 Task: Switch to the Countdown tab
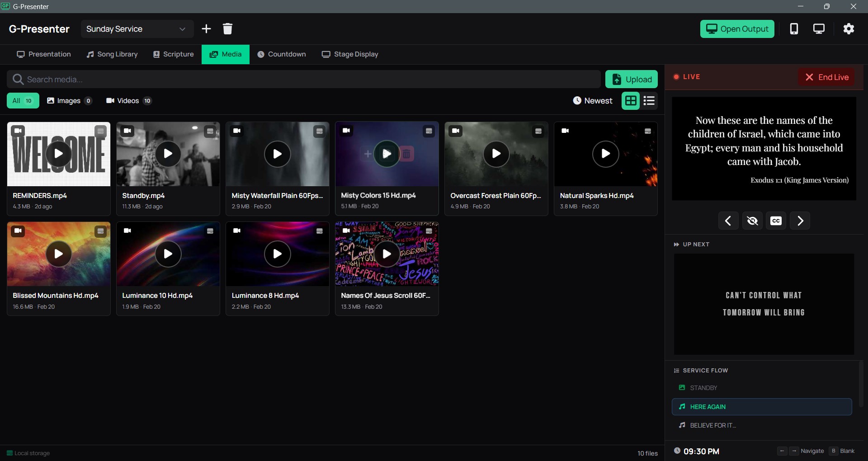coord(282,54)
